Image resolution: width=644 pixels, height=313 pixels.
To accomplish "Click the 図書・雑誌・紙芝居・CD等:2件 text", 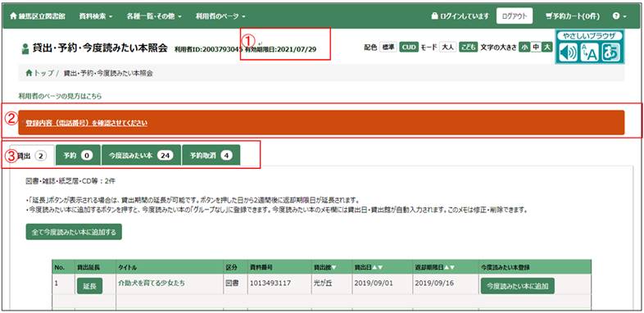I will 70,181.
